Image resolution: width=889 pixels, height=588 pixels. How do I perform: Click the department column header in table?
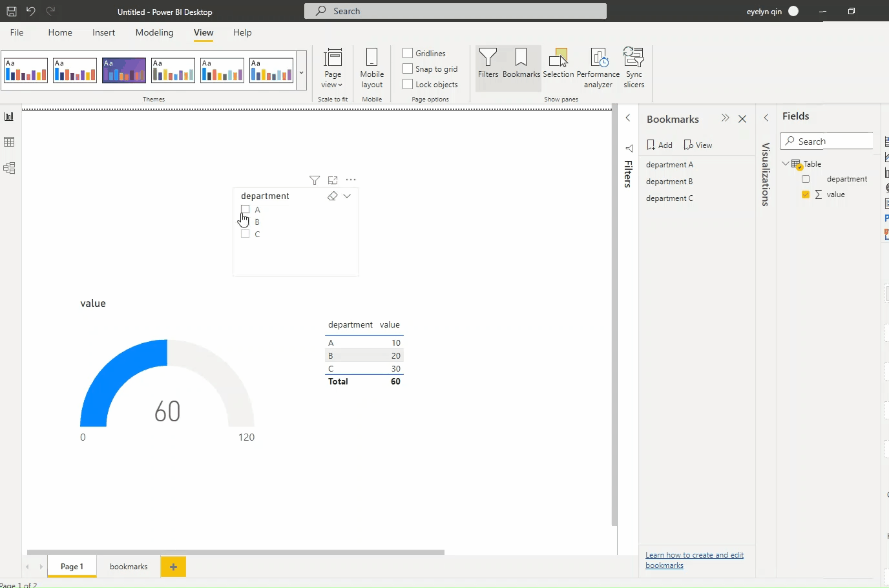(350, 325)
